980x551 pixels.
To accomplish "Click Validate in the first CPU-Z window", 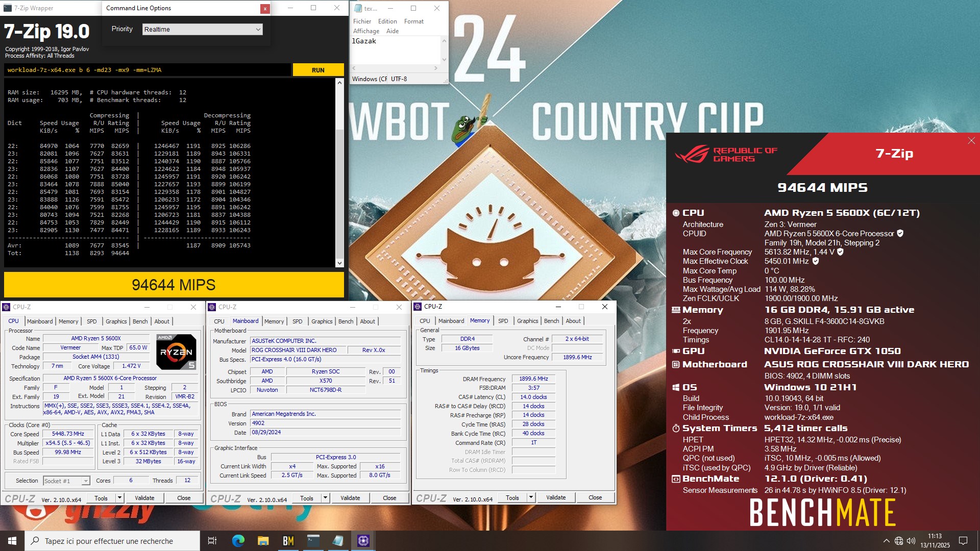I will [144, 498].
